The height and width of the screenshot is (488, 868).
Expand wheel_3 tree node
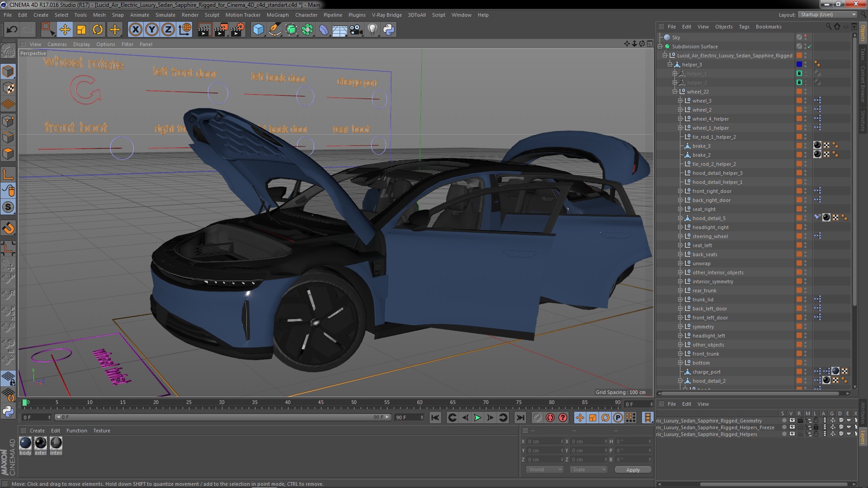680,101
